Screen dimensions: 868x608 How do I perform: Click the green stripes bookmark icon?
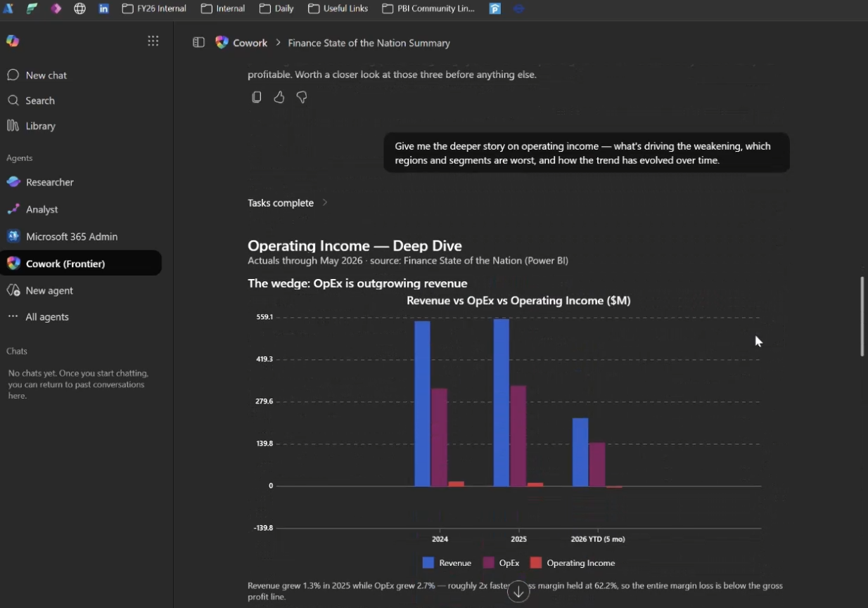point(32,8)
